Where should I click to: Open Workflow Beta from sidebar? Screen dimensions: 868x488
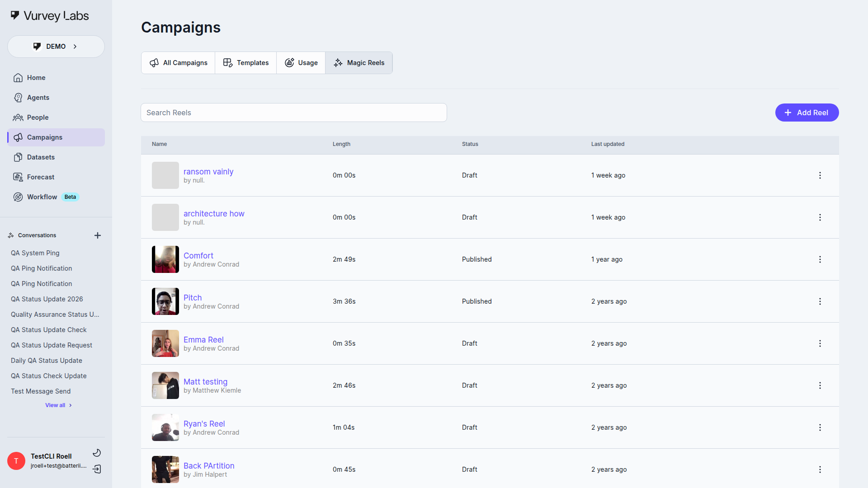pos(42,197)
